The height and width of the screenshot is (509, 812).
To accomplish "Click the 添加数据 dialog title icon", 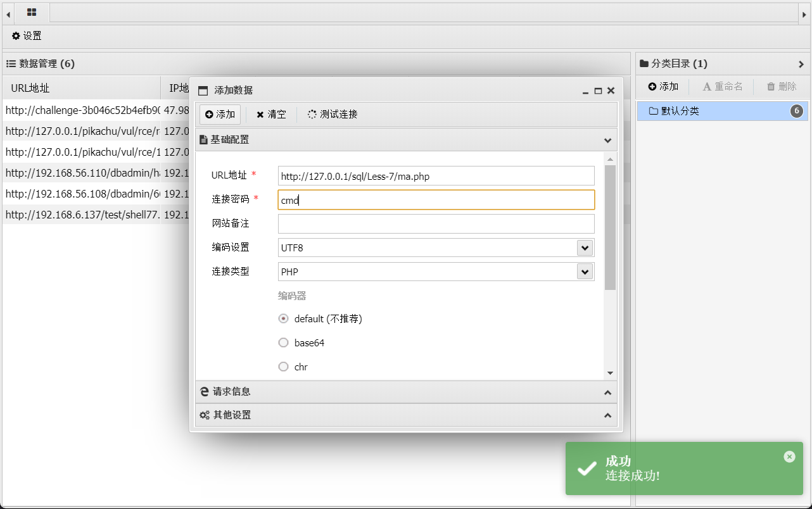I will coord(203,91).
